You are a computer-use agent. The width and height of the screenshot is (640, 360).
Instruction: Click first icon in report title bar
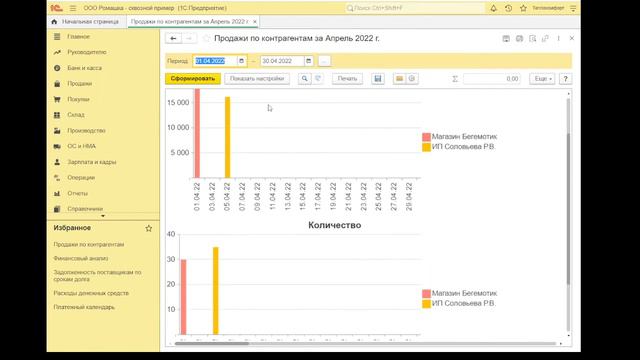(506, 38)
